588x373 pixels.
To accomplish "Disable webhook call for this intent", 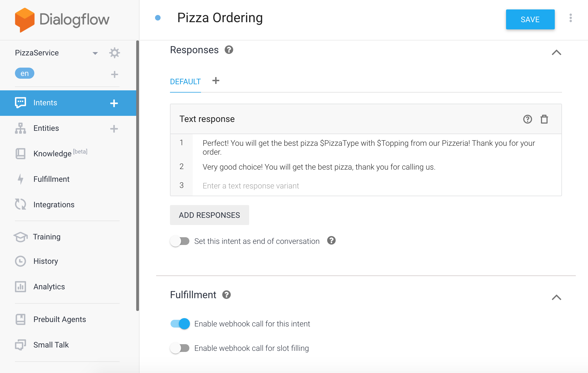I will (x=180, y=324).
